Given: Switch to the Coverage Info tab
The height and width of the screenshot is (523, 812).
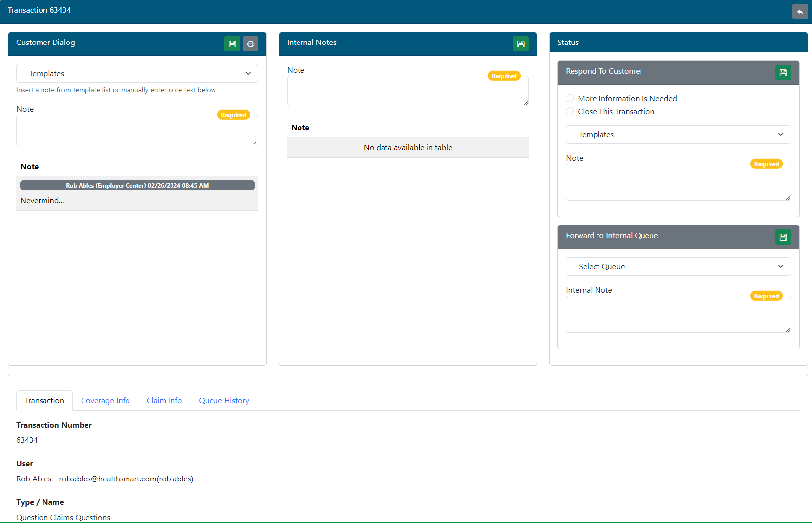Looking at the screenshot, I should (105, 401).
